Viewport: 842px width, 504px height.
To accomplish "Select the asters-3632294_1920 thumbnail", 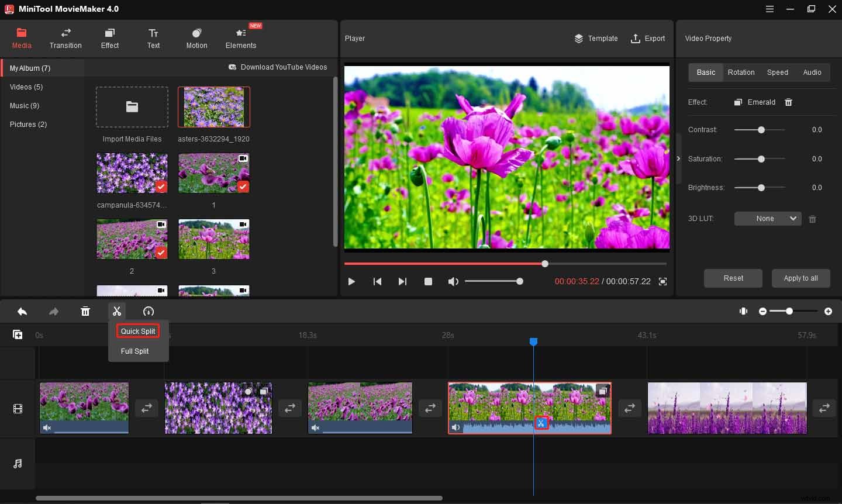I will 213,107.
